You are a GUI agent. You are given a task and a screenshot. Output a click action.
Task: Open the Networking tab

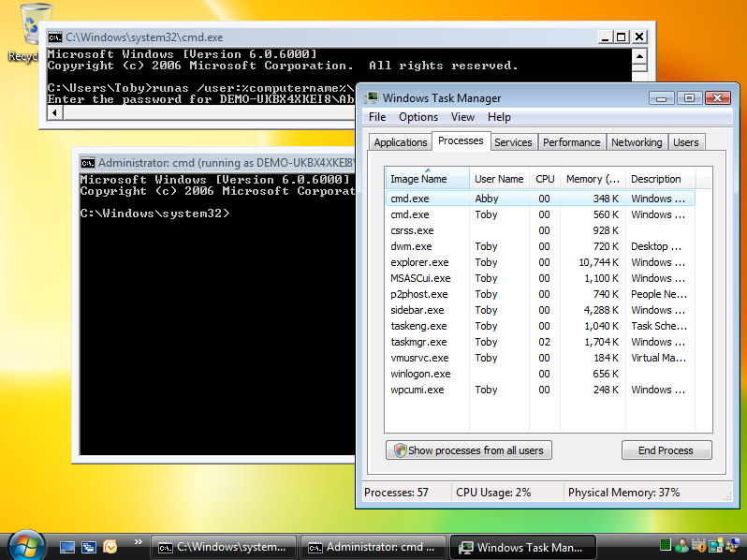coord(637,142)
